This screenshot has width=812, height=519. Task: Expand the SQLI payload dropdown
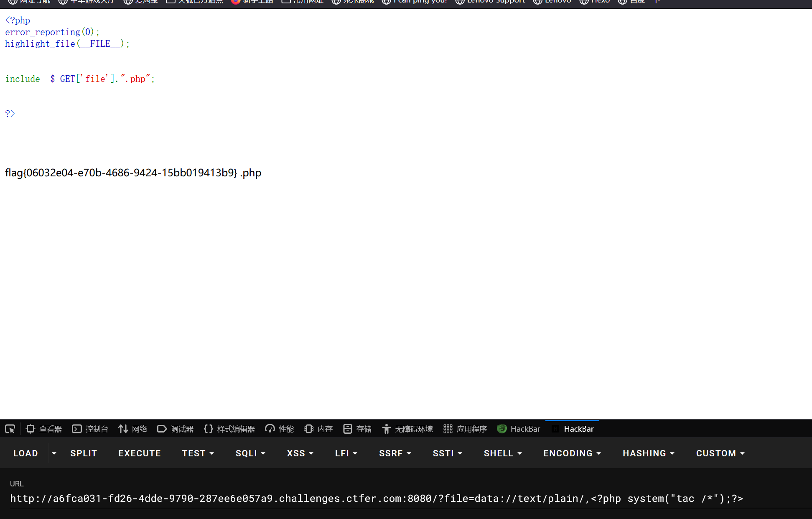click(250, 453)
